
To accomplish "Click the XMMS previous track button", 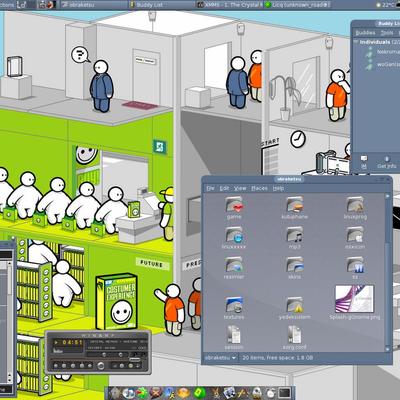I will pos(56,366).
